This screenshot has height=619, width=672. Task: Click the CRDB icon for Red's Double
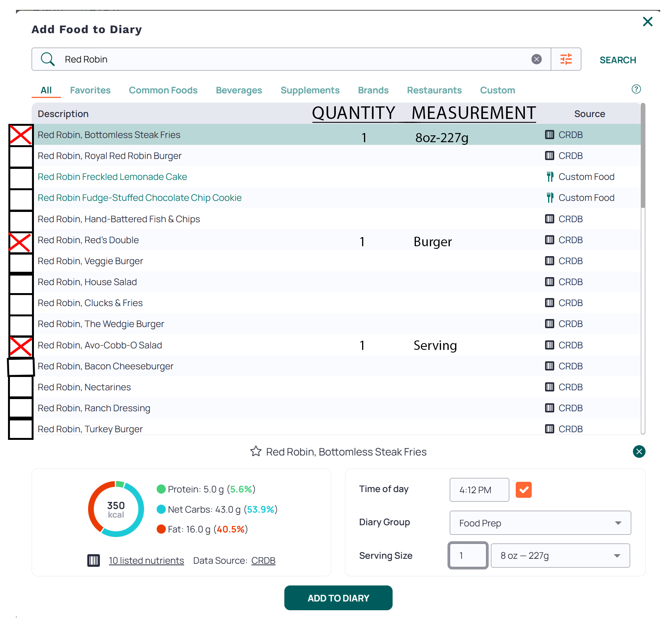[x=549, y=240]
